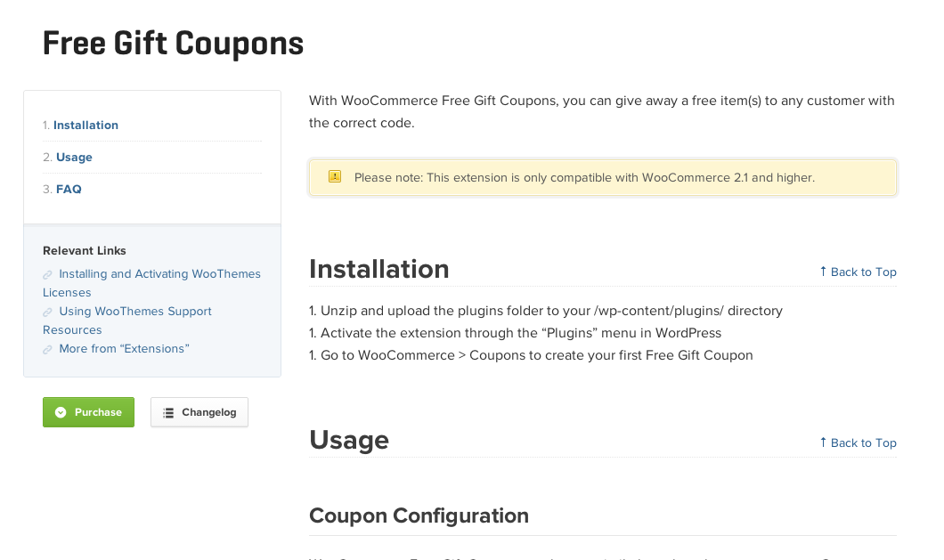Open the Changelog button
944x560 pixels.
pyautogui.click(x=199, y=412)
